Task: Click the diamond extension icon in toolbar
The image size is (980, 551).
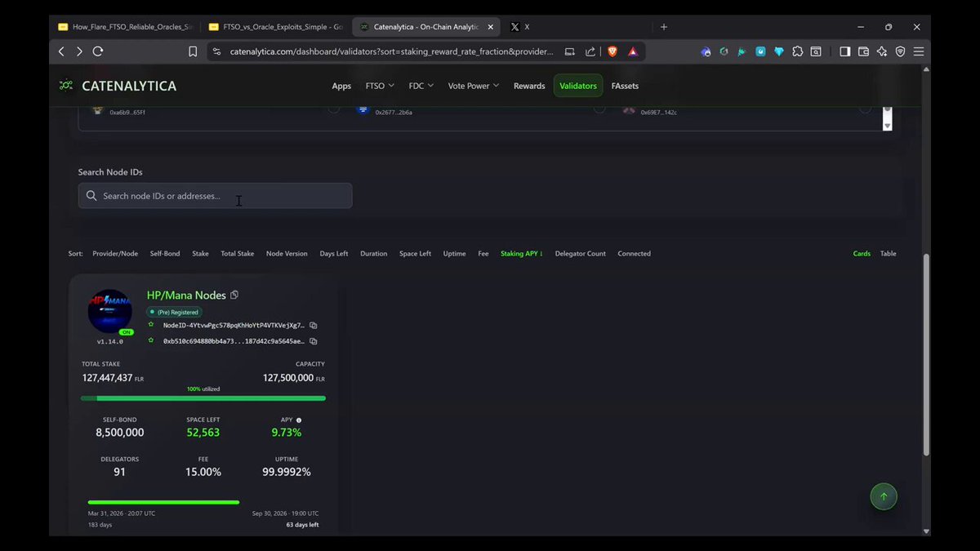Action: 779,51
